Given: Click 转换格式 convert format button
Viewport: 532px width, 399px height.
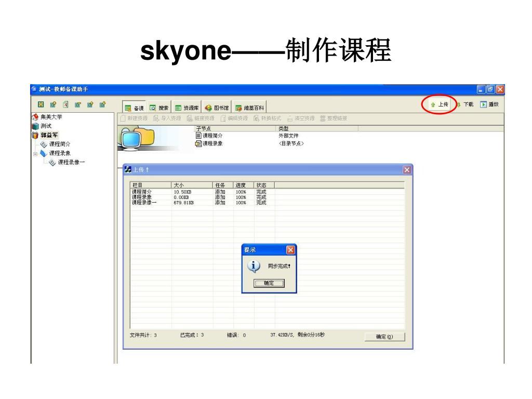Looking at the screenshot, I should pyautogui.click(x=268, y=118).
